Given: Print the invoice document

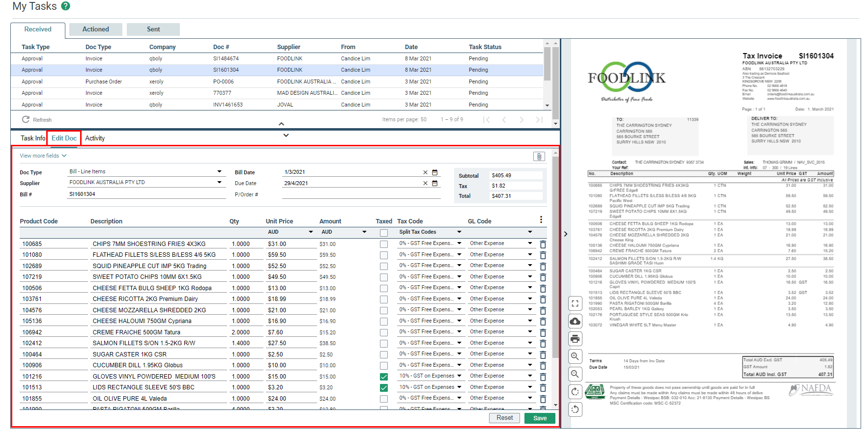Looking at the screenshot, I should [575, 339].
